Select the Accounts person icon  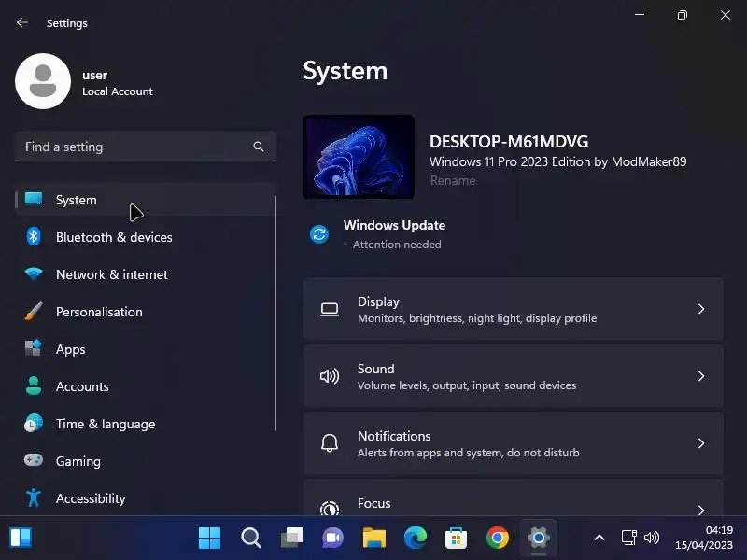[x=34, y=385]
